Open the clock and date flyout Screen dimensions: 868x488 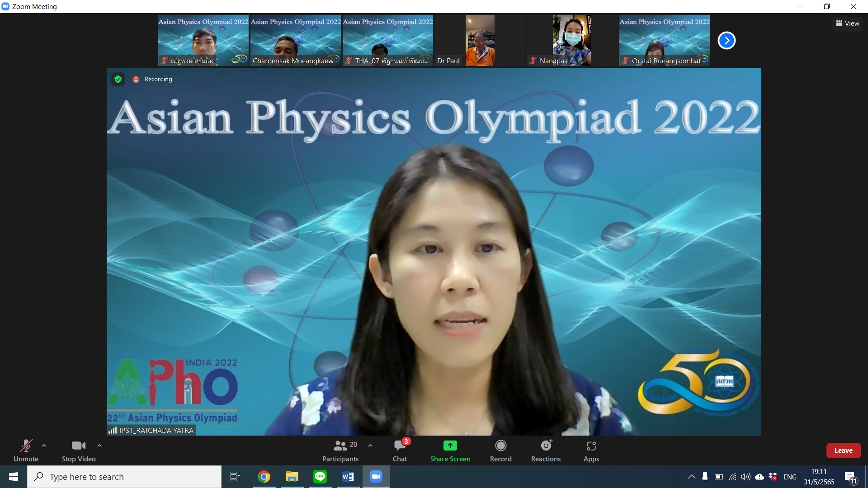click(x=819, y=477)
